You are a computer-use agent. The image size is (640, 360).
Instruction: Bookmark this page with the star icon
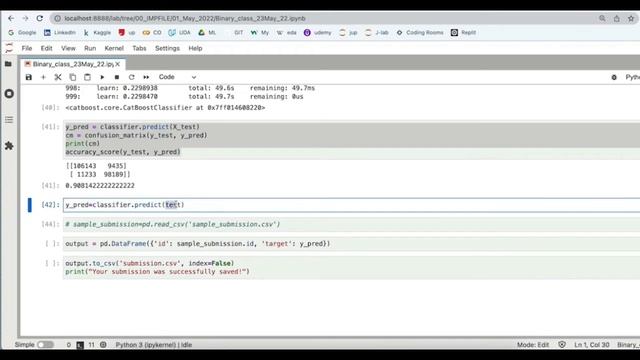(631, 18)
